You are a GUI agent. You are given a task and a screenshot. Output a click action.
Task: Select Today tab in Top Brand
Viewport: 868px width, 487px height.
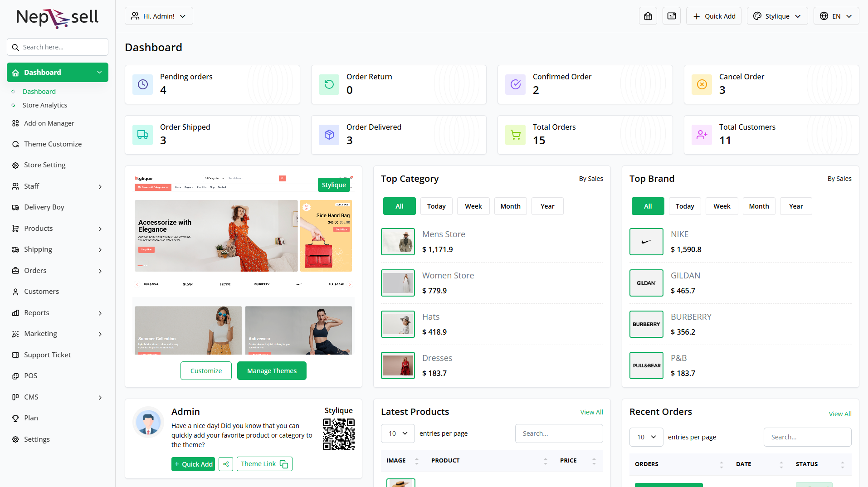coord(685,206)
